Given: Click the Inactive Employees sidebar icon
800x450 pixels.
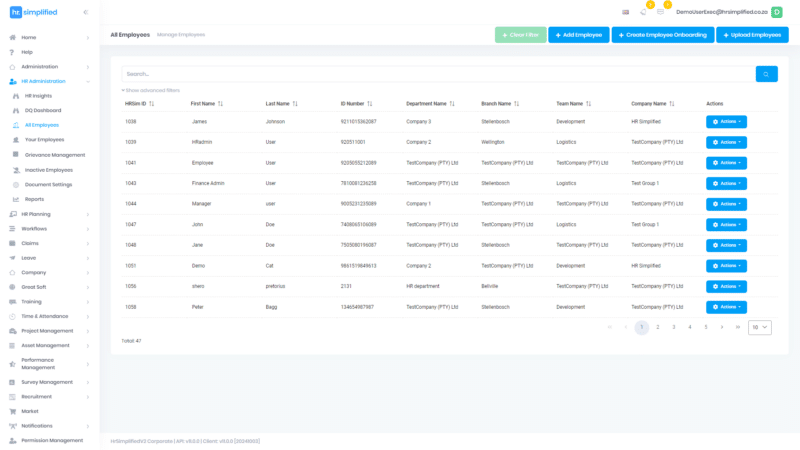Looking at the screenshot, I should click(16, 170).
